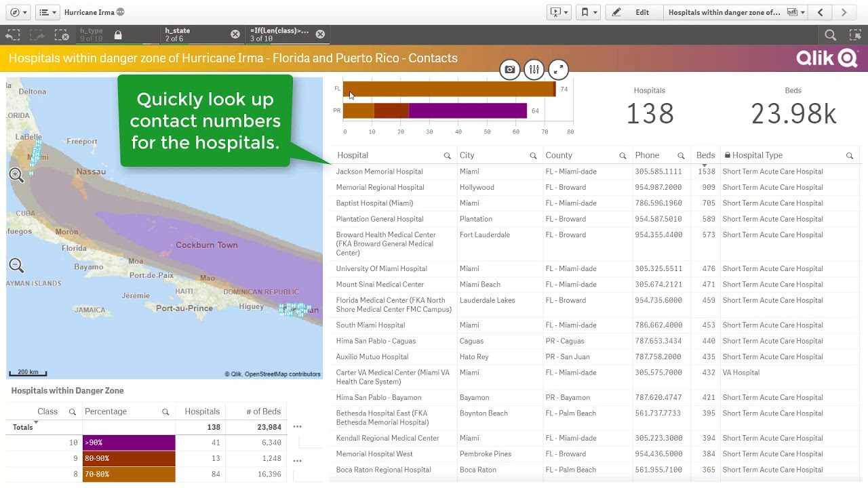Search the Phone column
Viewport: 868px width, 488px height.
click(x=681, y=156)
